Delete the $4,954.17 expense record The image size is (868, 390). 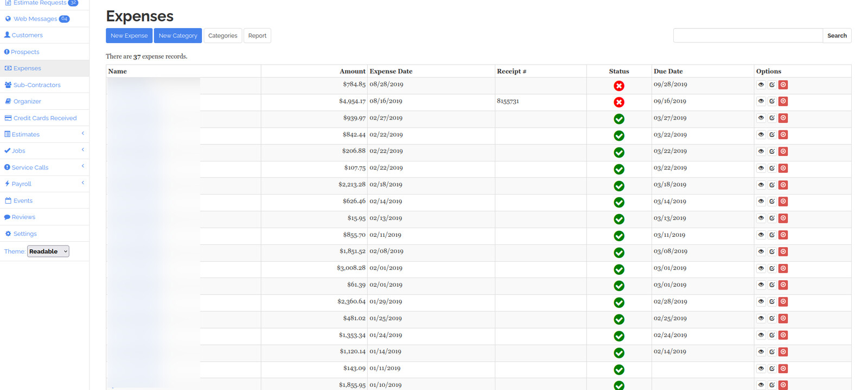pos(783,102)
